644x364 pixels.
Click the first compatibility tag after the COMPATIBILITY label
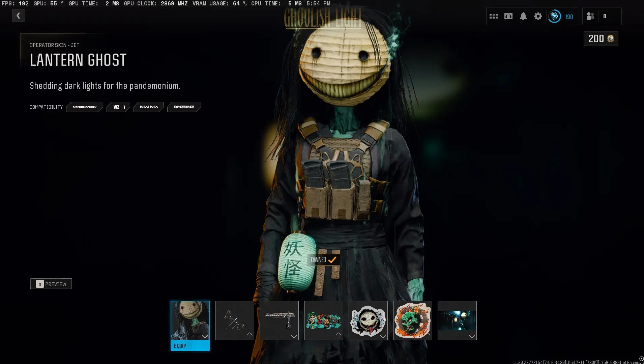click(x=85, y=107)
